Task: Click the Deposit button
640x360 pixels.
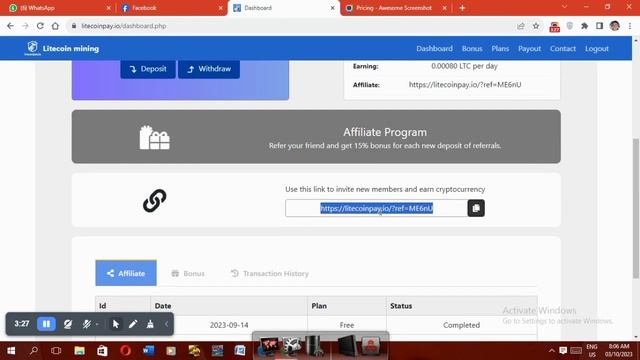Action: tap(148, 69)
